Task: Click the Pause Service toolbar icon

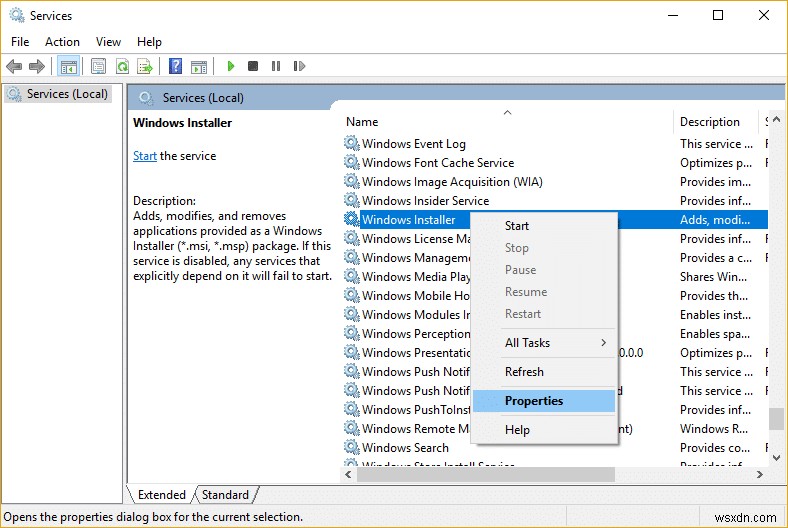Action: (276, 66)
